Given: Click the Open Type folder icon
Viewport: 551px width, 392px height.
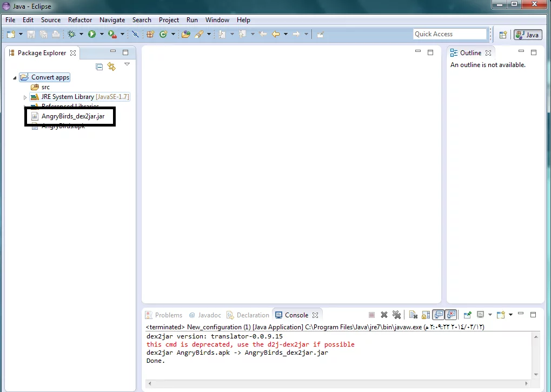Looking at the screenshot, I should click(x=185, y=34).
